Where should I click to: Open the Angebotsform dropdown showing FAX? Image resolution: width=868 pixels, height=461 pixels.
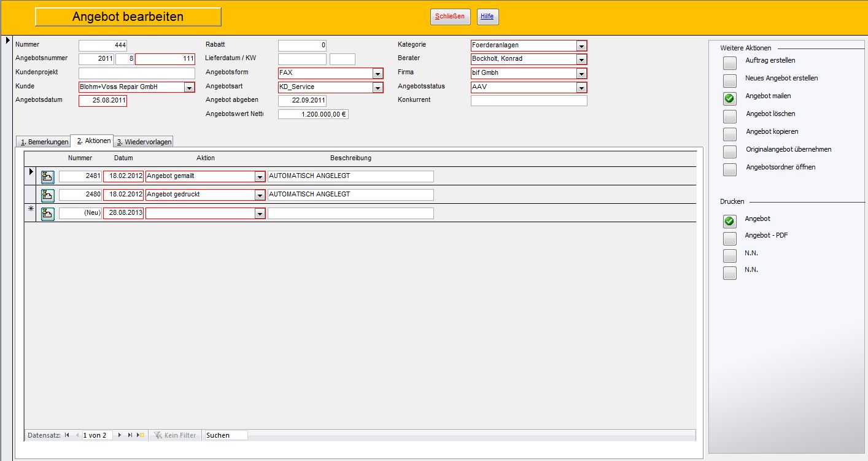coord(378,74)
